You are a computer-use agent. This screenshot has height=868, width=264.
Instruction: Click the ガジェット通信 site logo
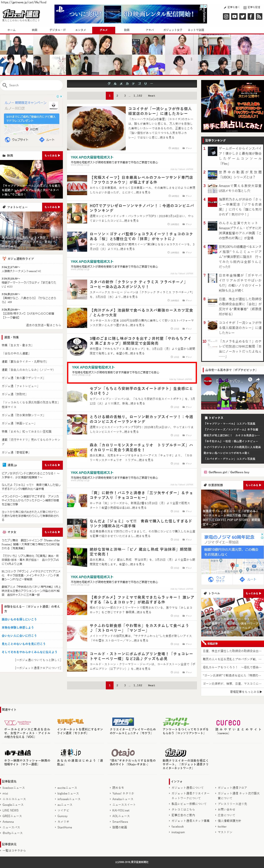(21, 14)
